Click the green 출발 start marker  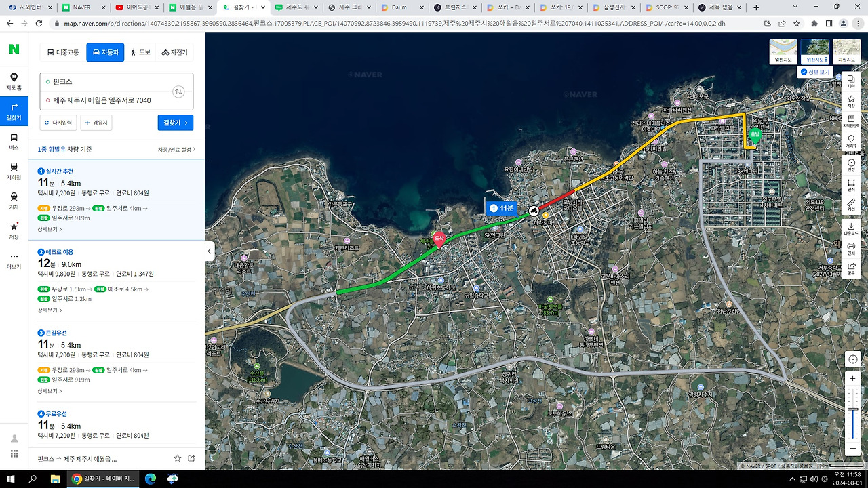click(x=755, y=134)
